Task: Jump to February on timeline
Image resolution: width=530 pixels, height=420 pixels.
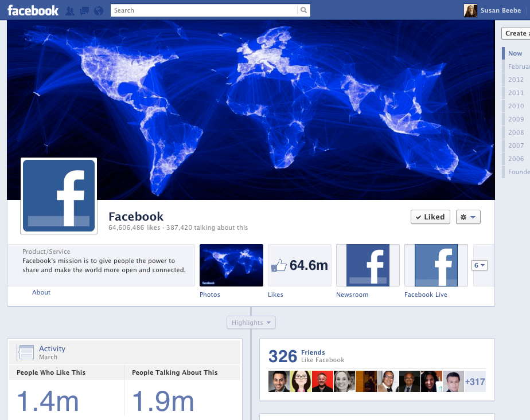Action: 519,66
